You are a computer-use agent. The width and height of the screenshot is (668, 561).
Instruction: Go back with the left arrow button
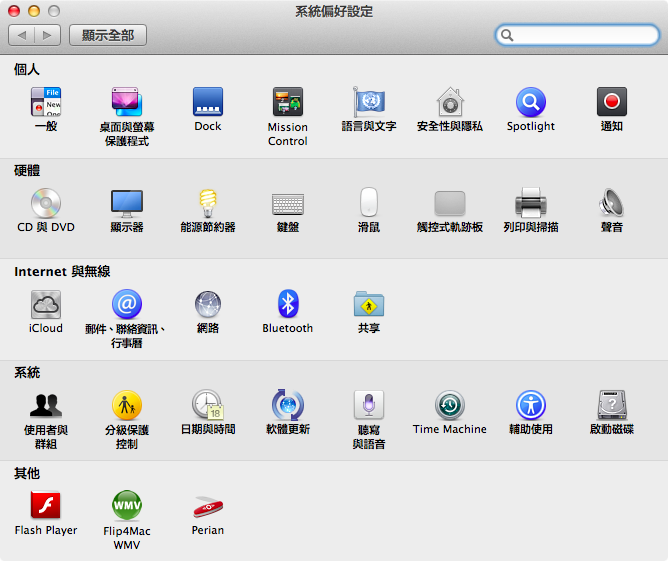(x=21, y=35)
